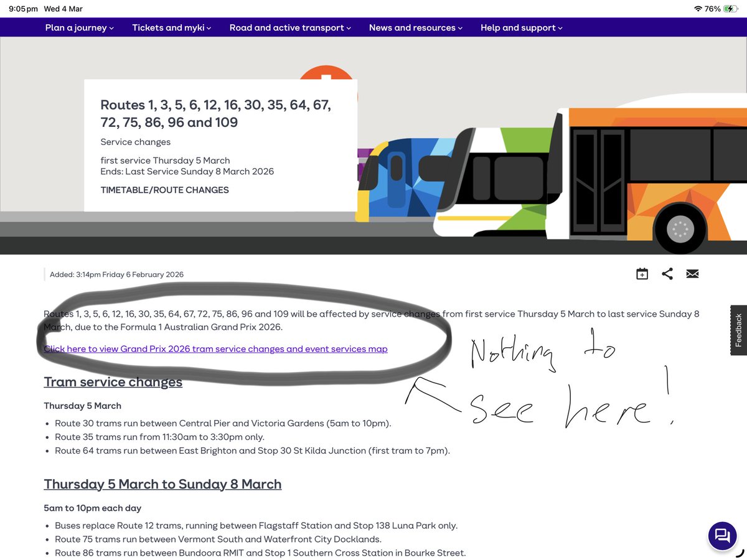The width and height of the screenshot is (747, 560).
Task: Select the Added 3:14pm Friday 6 February text
Action: 116,274
